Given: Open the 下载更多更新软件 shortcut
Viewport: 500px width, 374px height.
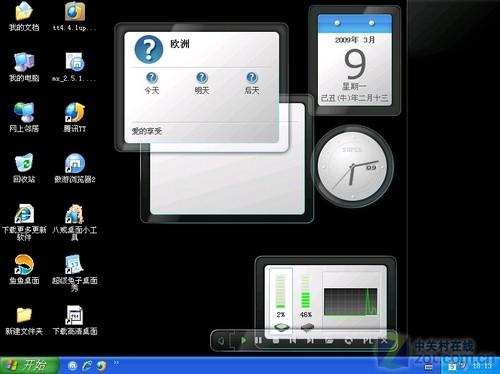Looking at the screenshot, I should pyautogui.click(x=24, y=222).
